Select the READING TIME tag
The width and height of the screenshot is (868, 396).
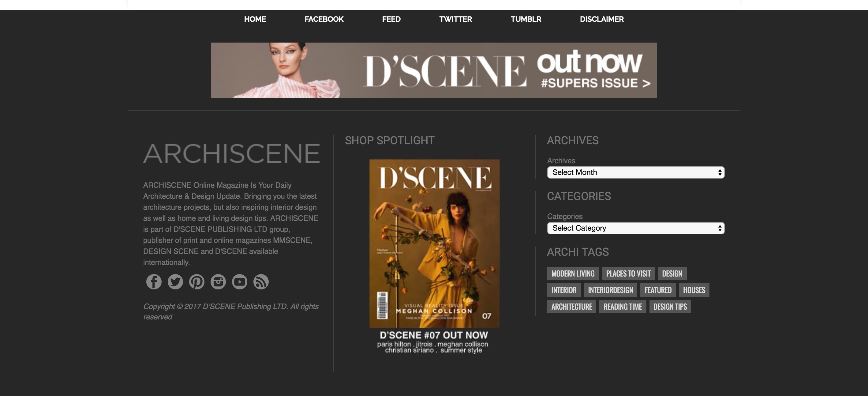pyautogui.click(x=623, y=307)
